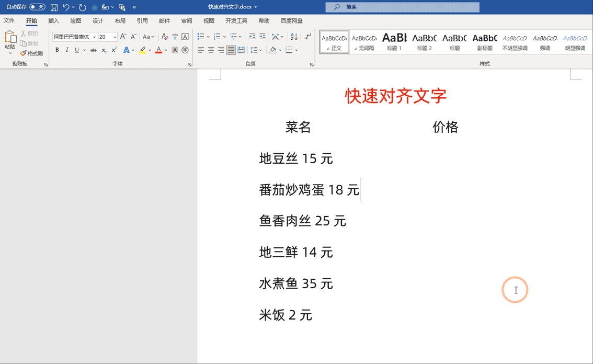
Task: Switch to the 设计 (Design) tab
Action: (x=98, y=20)
